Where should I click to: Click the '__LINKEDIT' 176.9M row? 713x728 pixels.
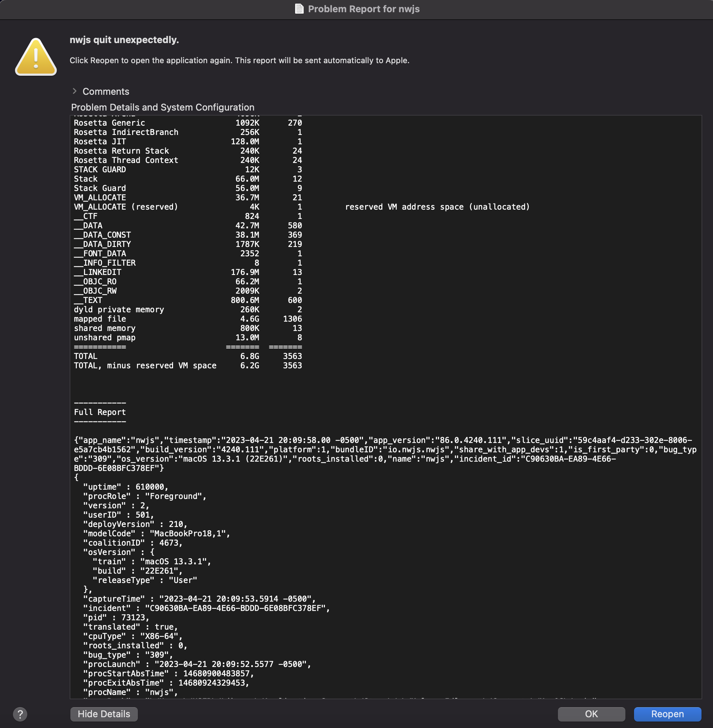(188, 272)
